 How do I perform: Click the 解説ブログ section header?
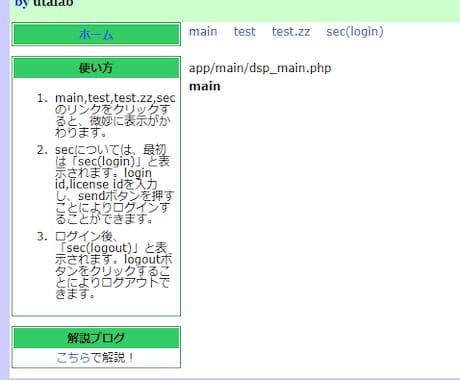point(96,338)
